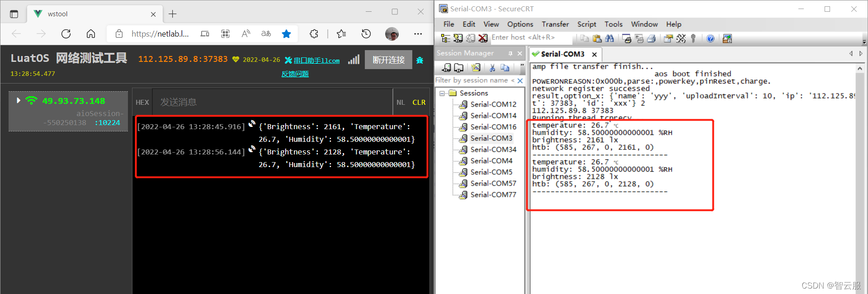Viewport: 868px width, 294px height.
Task: Open the read aloud icon in address bar
Action: (246, 33)
